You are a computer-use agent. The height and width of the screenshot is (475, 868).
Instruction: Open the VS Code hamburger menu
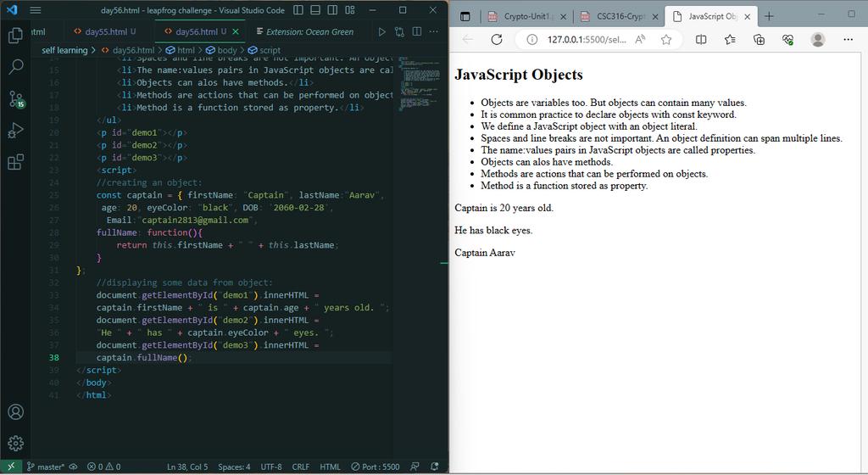click(x=36, y=10)
